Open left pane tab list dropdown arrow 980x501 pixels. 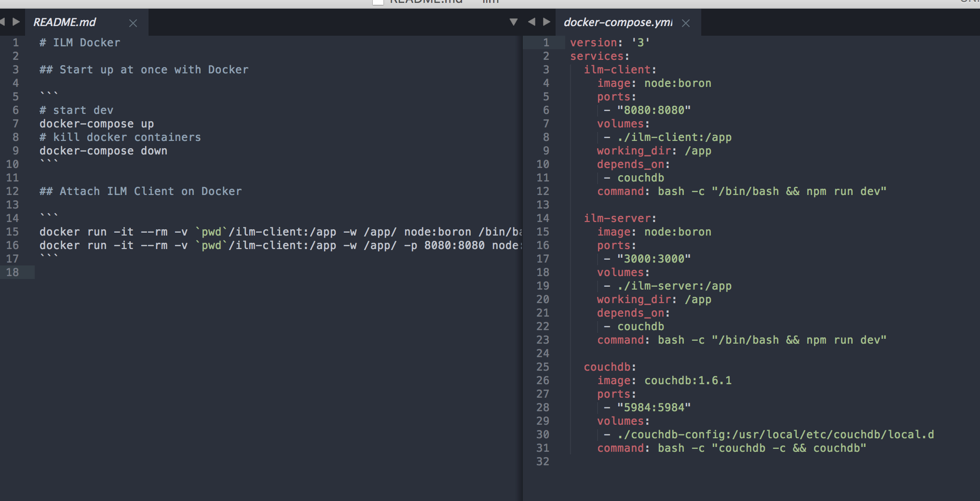click(514, 22)
